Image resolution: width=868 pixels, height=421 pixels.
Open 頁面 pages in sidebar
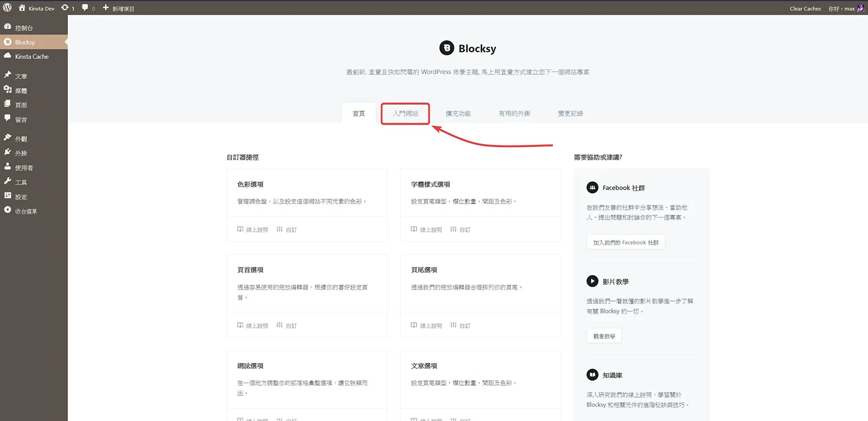(x=34, y=105)
